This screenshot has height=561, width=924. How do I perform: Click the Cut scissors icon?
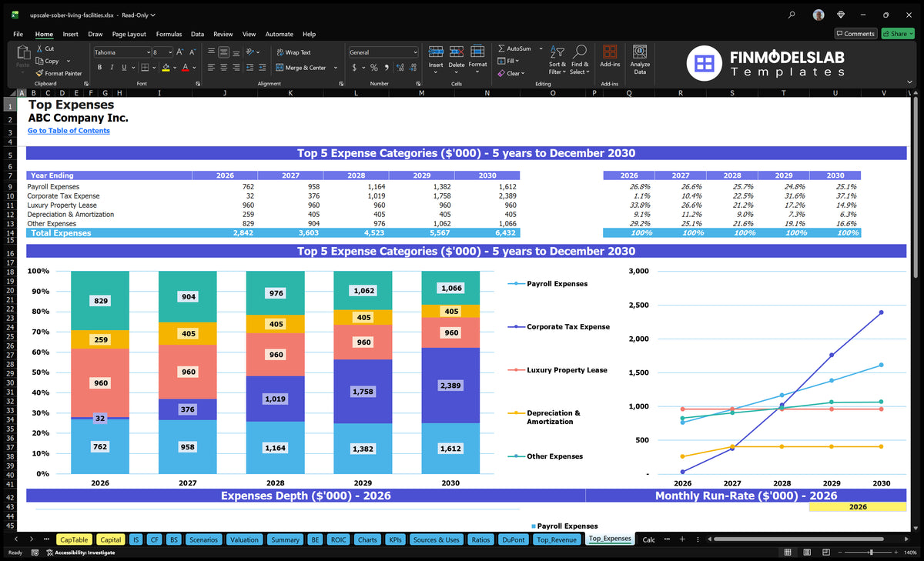39,48
